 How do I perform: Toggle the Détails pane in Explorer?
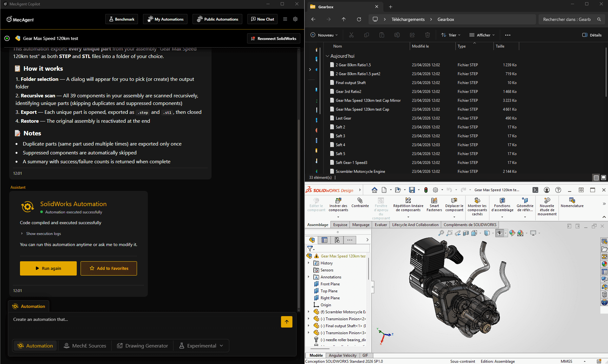tap(592, 35)
